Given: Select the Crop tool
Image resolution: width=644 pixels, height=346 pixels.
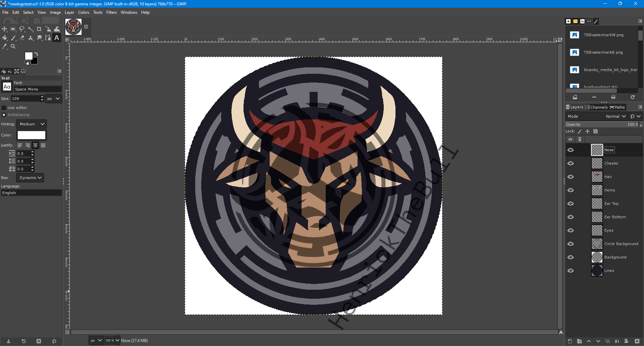Looking at the screenshot, I should (39, 29).
